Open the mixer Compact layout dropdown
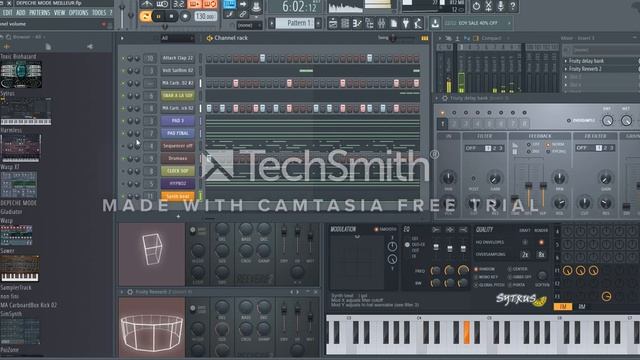Viewport: 640px width, 360px height. coord(494,38)
